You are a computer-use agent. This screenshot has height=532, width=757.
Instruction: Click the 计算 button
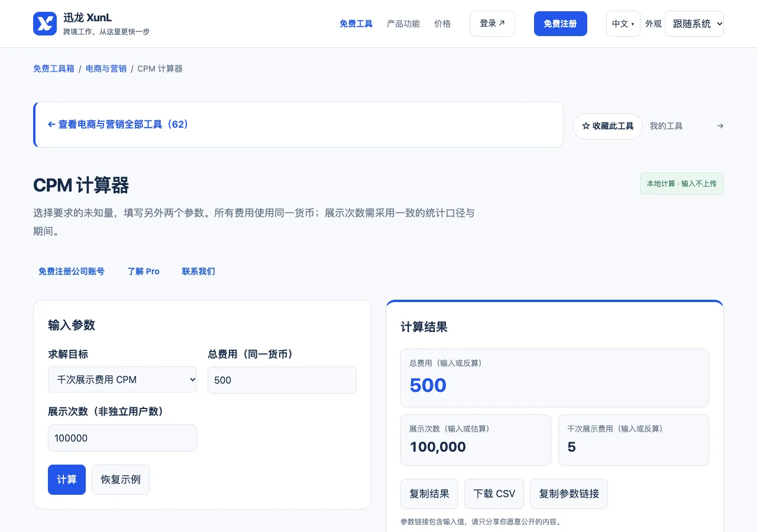click(x=67, y=479)
